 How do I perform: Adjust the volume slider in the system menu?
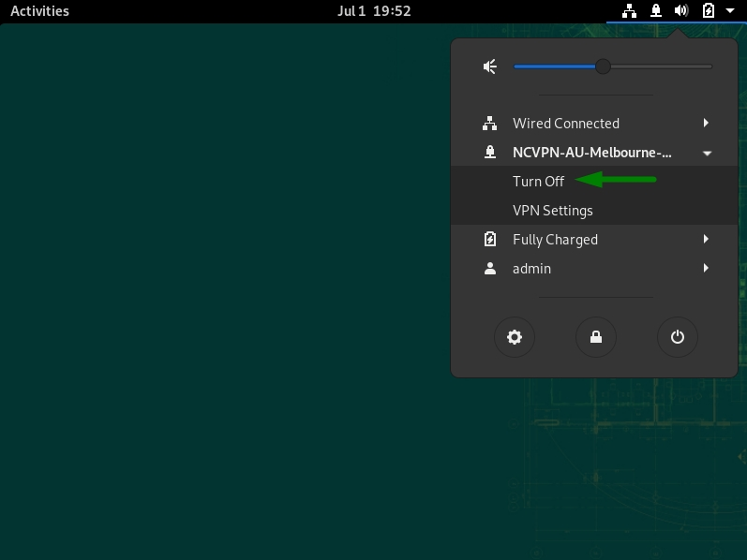coord(613,66)
